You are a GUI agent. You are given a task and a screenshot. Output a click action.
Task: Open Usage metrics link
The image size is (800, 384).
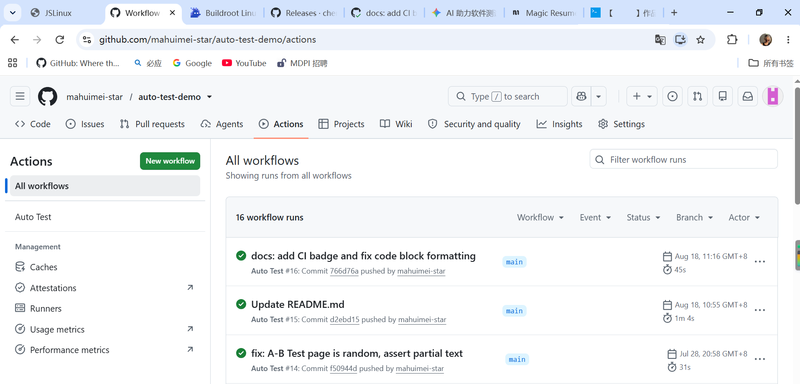pos(105,329)
